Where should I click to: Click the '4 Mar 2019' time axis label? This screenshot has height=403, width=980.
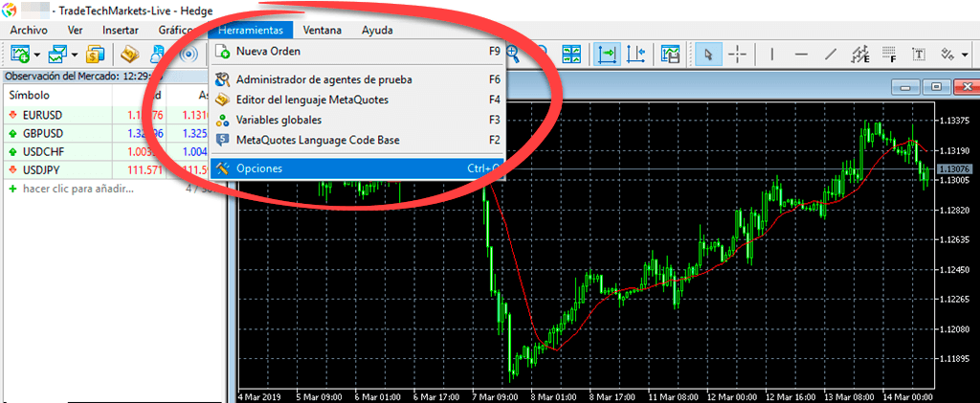point(261,396)
